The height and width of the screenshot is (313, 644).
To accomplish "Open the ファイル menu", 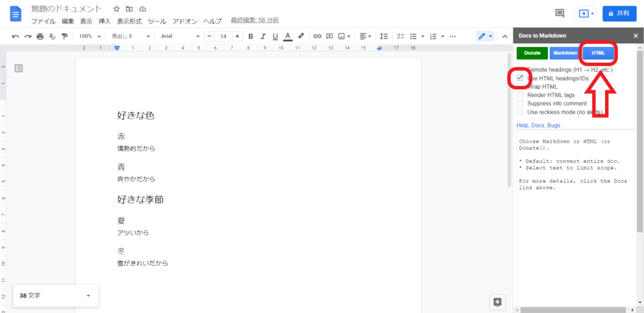I will pos(43,21).
